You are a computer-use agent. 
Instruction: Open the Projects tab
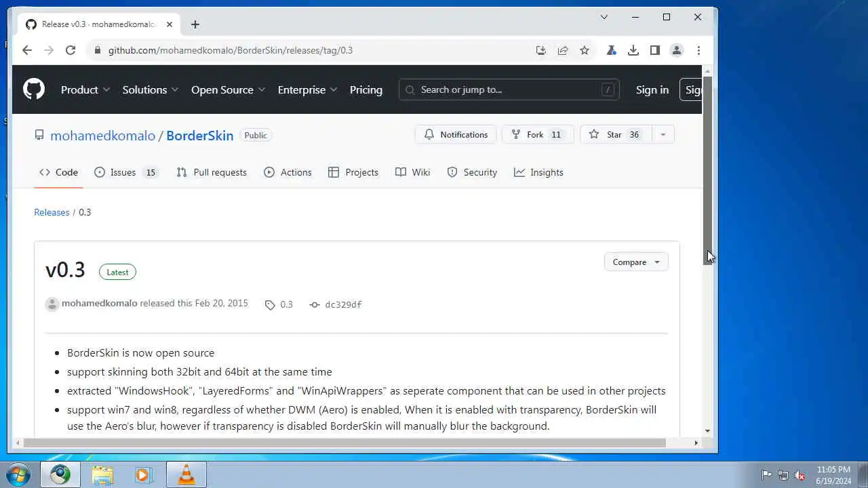pos(353,172)
